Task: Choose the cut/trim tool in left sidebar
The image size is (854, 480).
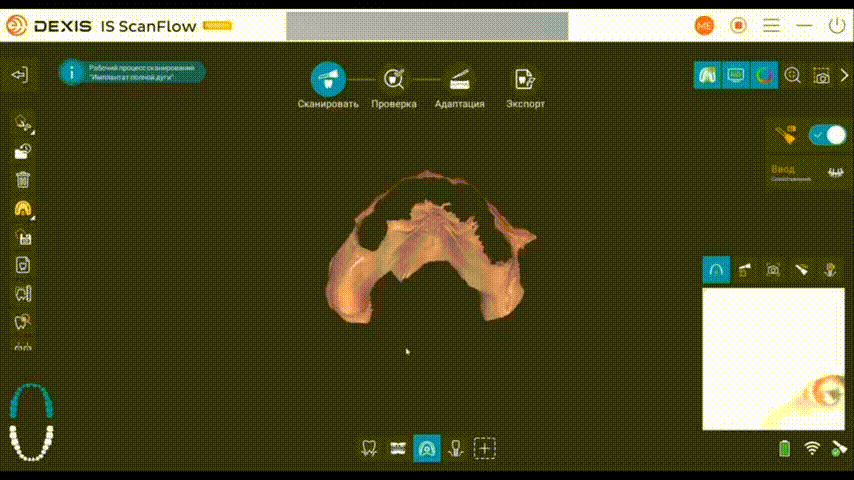Action: (23, 124)
